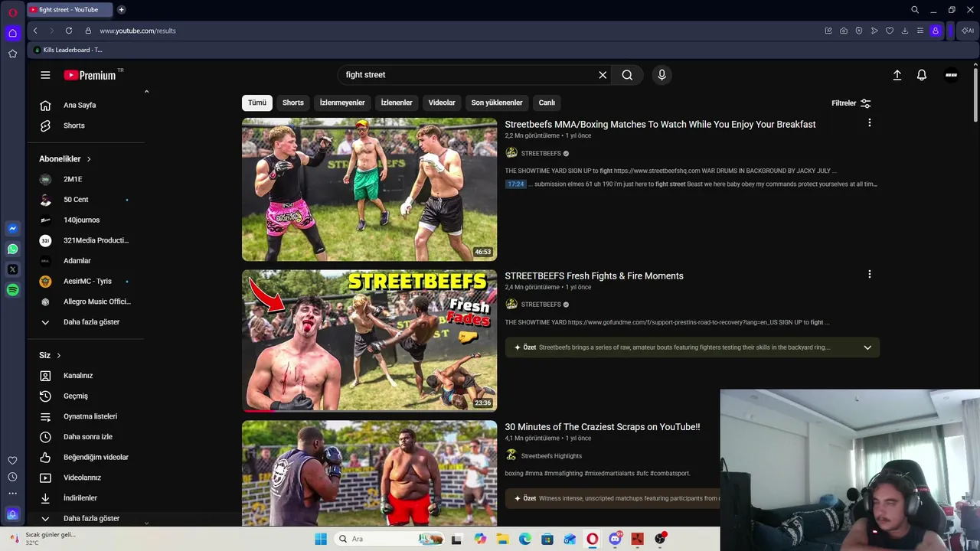Viewport: 980px width, 551px height.
Task: Open the Opera ad blocker shield icon
Action: pos(859,31)
